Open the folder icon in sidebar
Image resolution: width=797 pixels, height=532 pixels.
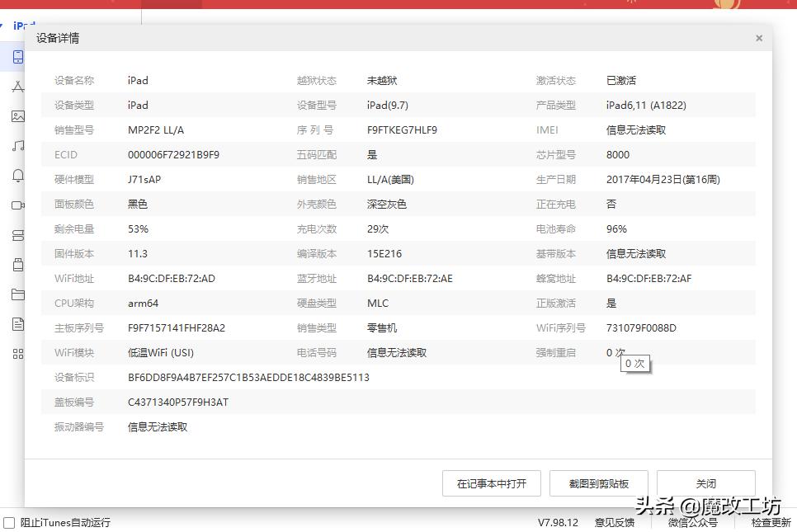pos(18,294)
